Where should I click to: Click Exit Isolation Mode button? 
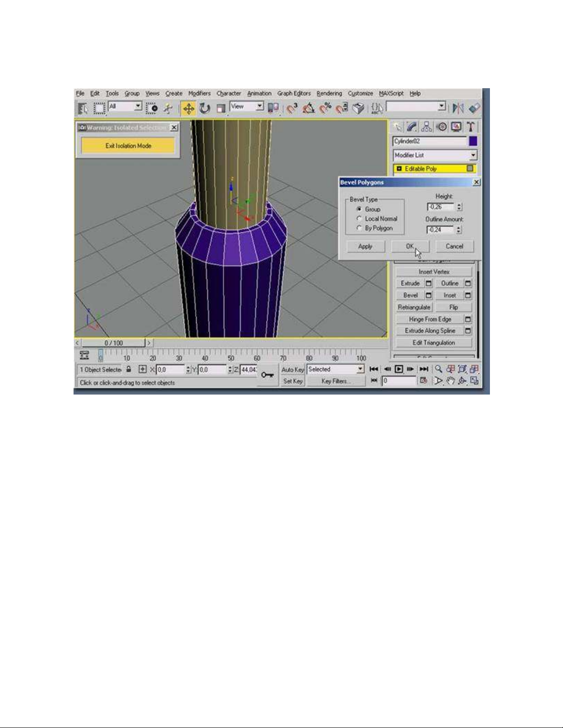click(x=128, y=146)
